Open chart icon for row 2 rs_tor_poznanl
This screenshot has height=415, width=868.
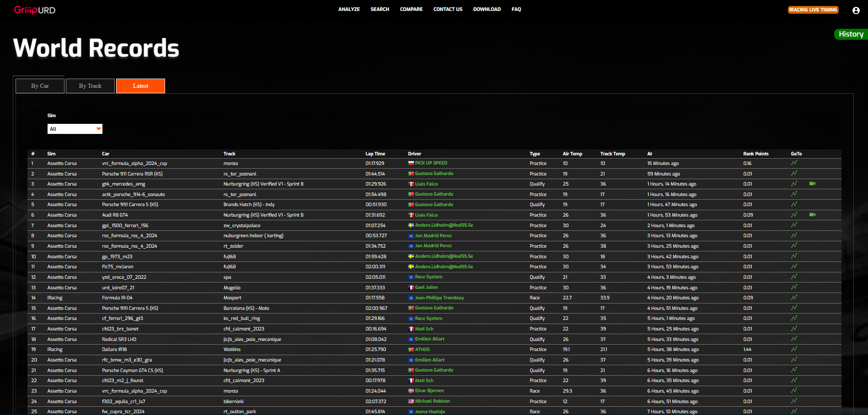(794, 173)
